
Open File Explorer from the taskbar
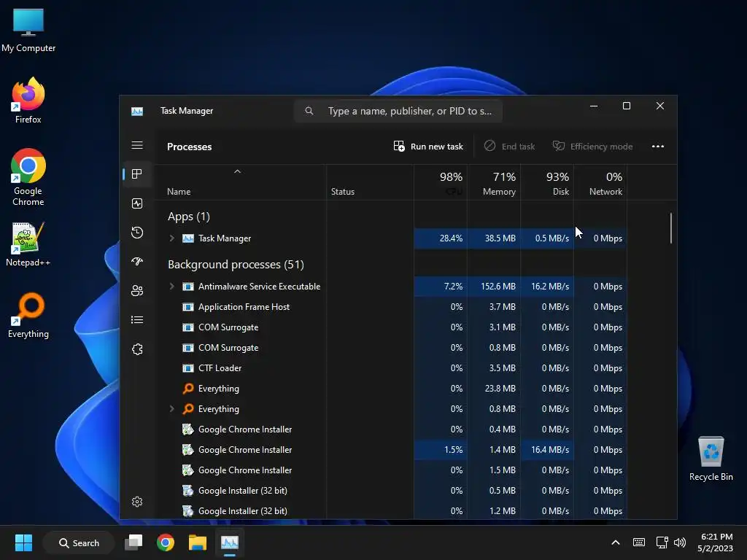[x=197, y=542]
